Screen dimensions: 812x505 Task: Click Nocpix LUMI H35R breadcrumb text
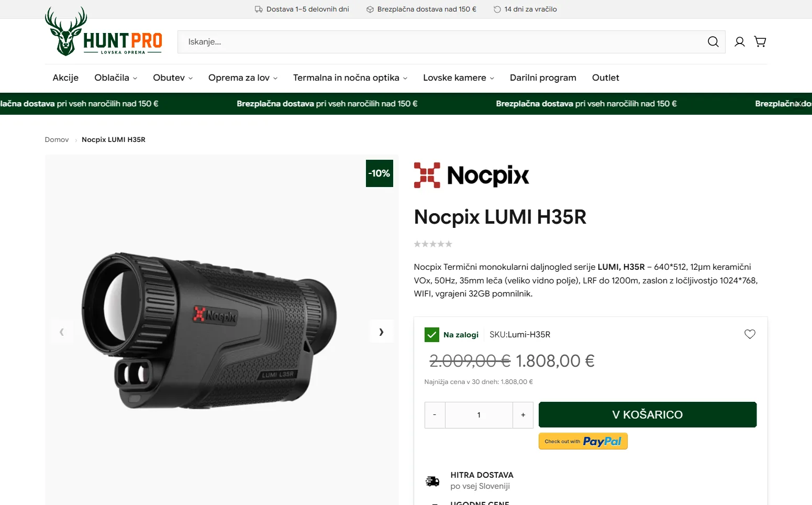[114, 140]
